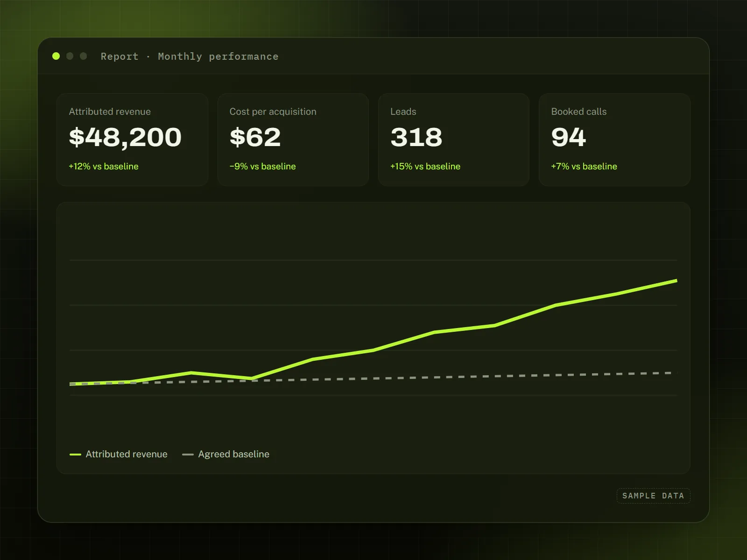Viewport: 747px width, 560px height.
Task: Click the green window dot in the title bar
Action: (56, 56)
